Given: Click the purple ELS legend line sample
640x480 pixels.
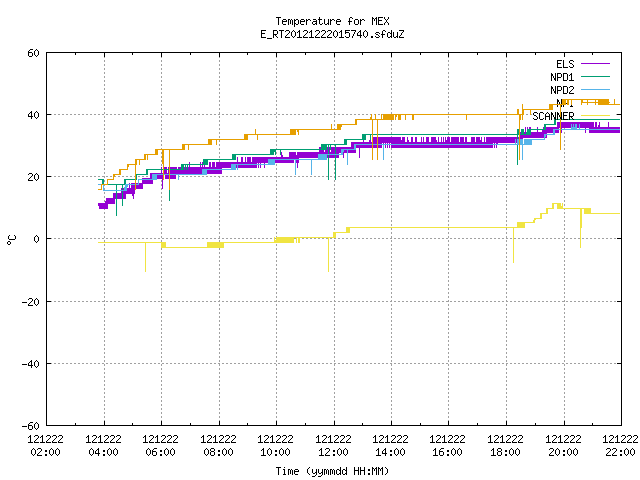Looking at the screenshot, I should 595,64.
